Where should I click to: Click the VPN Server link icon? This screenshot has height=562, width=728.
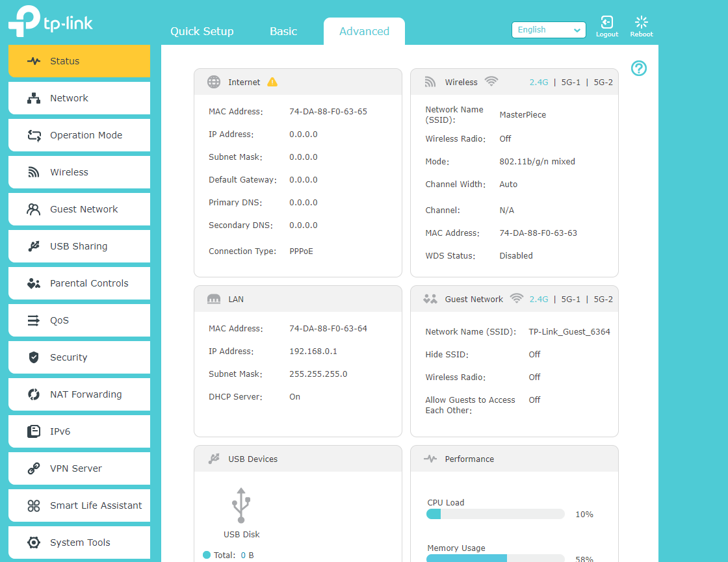pos(33,468)
